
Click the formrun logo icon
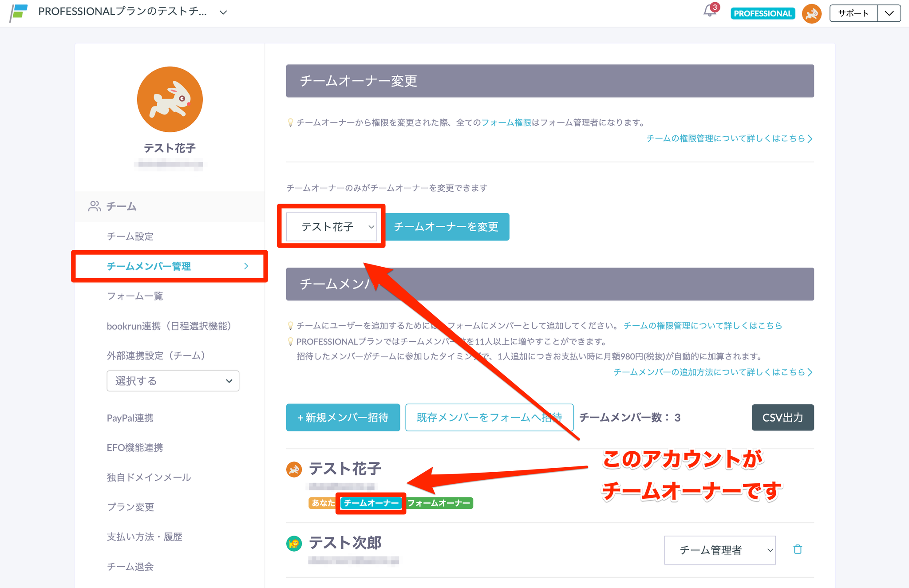(x=19, y=13)
